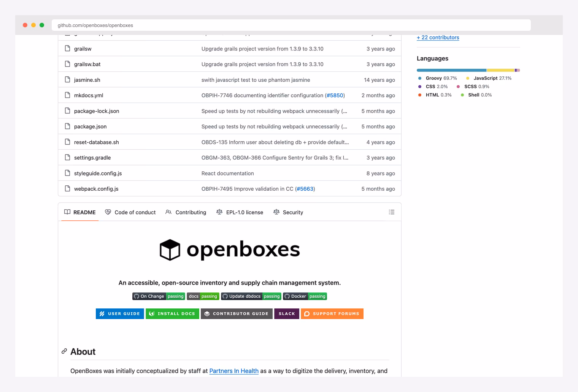The width and height of the screenshot is (578, 392).
Task: Open the grailsw file
Action: (x=83, y=49)
